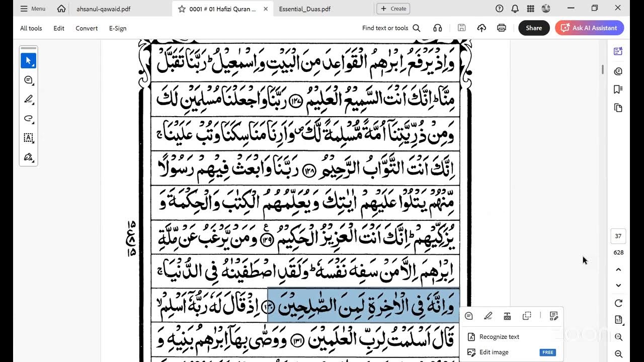Screen dimensions: 644x362
Task: Switch to the Hafizi Quran tab
Action: (x=222, y=9)
